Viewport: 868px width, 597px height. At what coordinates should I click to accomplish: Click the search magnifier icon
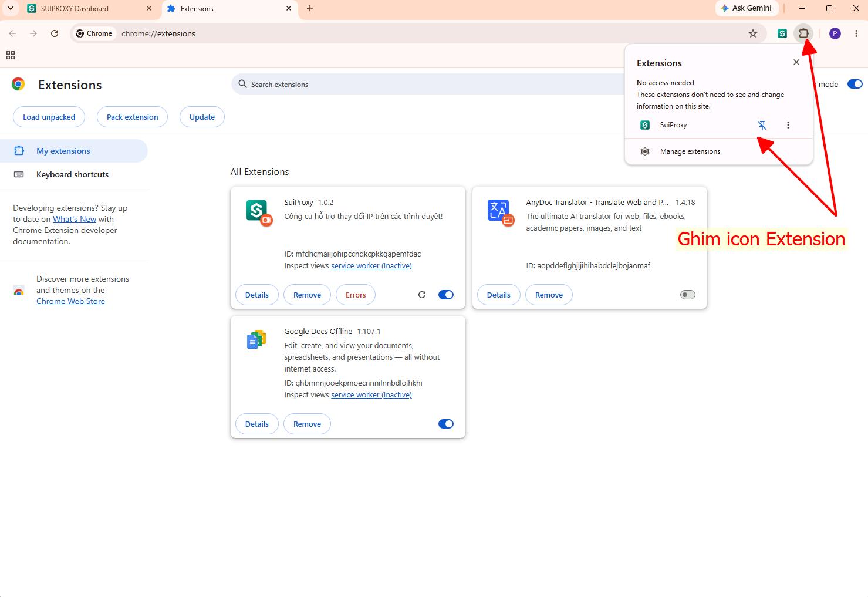pos(242,84)
